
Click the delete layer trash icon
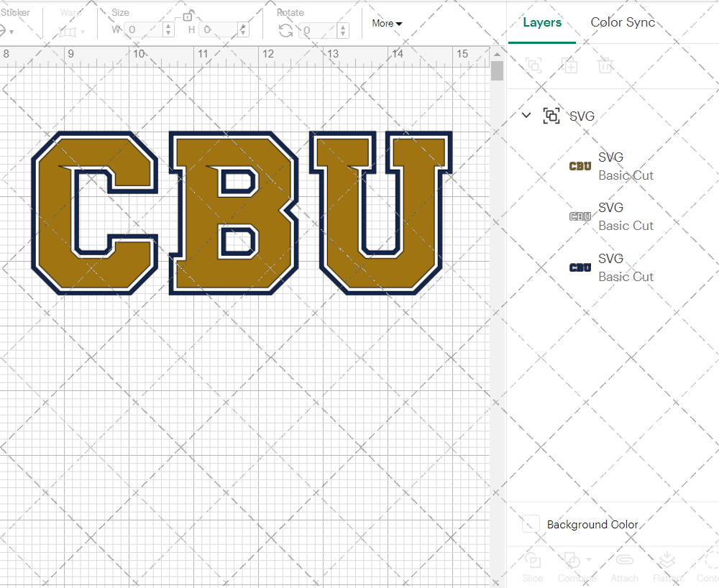point(605,65)
